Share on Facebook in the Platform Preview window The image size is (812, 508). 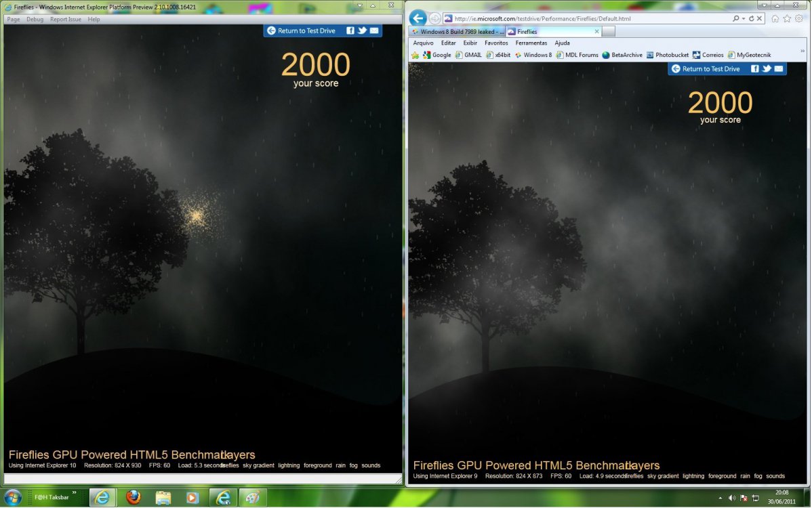pyautogui.click(x=350, y=30)
